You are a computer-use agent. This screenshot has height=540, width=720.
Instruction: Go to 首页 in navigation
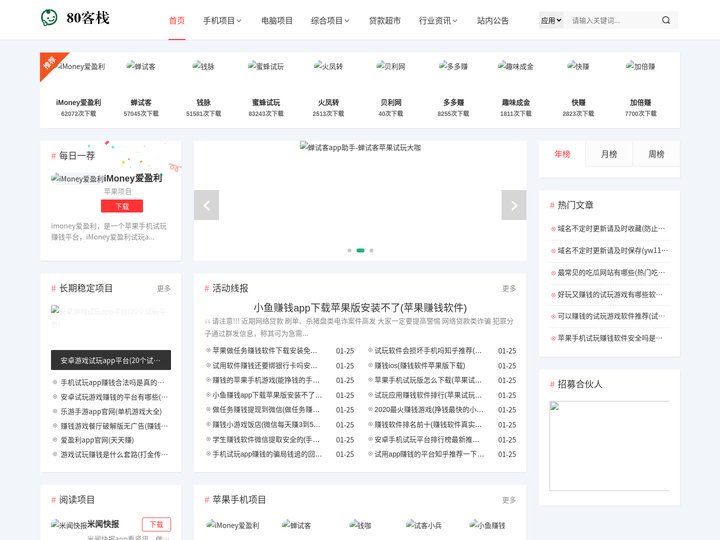177,21
